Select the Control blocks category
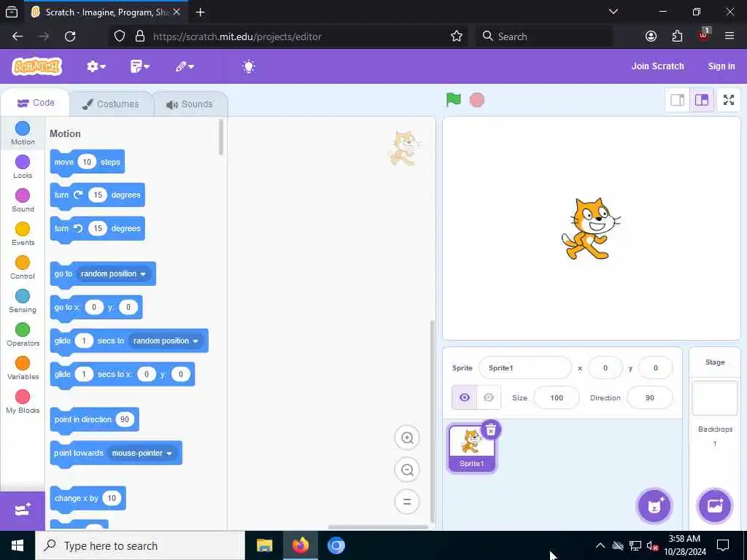747x560 pixels. (x=23, y=268)
